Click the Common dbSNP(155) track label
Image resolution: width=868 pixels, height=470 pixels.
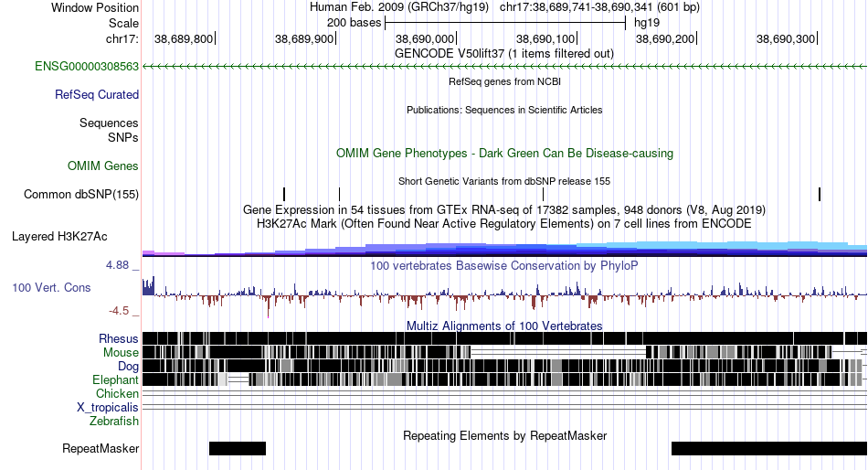coord(81,195)
